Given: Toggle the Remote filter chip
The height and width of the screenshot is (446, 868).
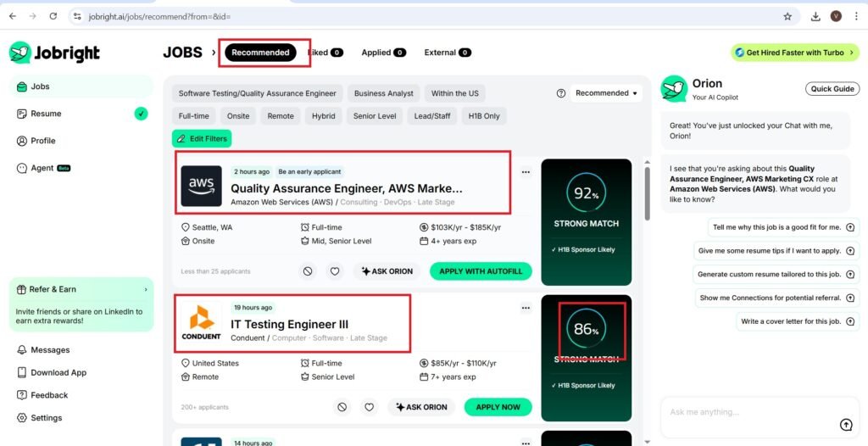Looking at the screenshot, I should [x=281, y=116].
